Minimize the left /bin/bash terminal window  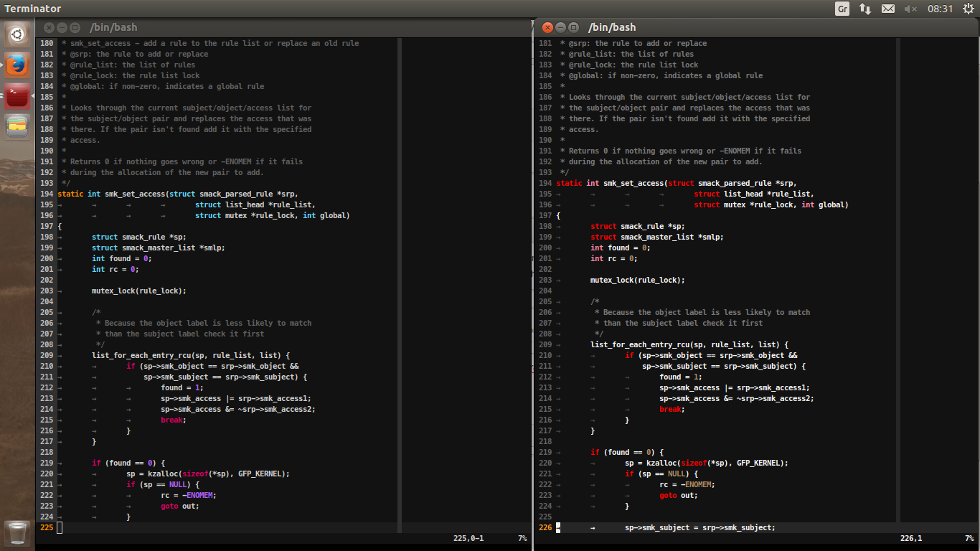point(62,27)
